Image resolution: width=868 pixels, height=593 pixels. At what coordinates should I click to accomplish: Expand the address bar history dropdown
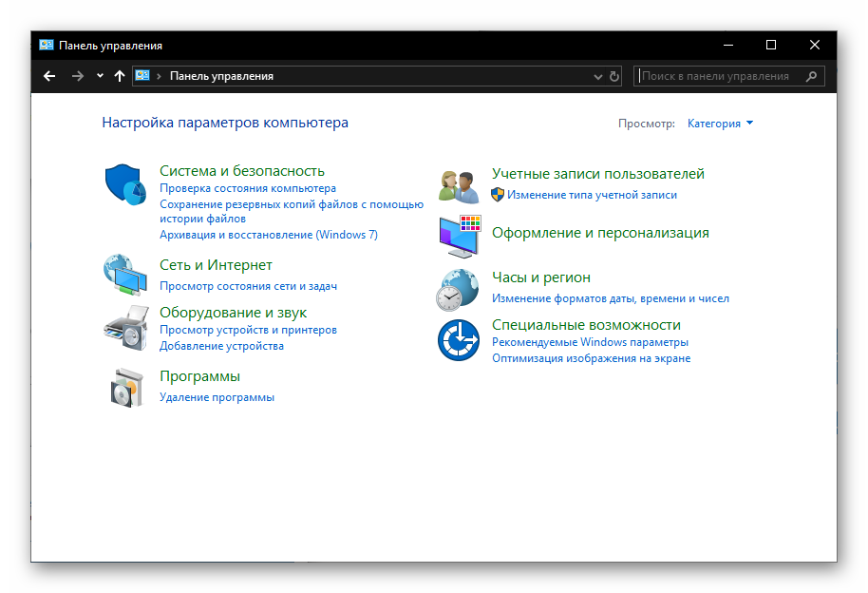tap(598, 76)
